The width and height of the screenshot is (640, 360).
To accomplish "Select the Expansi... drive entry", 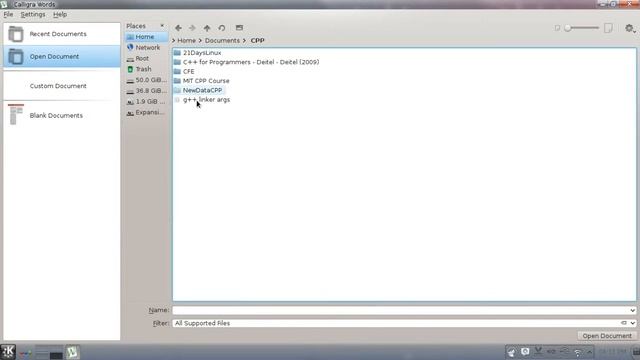I will coord(146,112).
